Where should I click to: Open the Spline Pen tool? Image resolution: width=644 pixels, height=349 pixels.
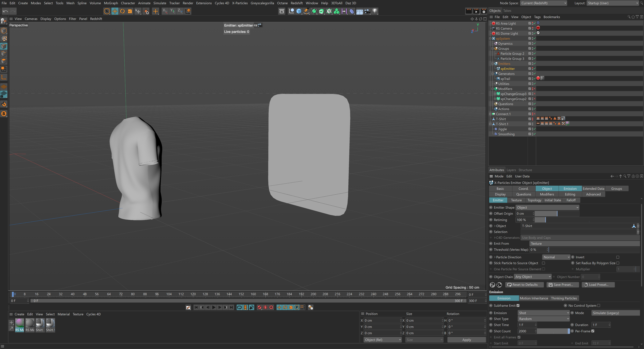[306, 11]
